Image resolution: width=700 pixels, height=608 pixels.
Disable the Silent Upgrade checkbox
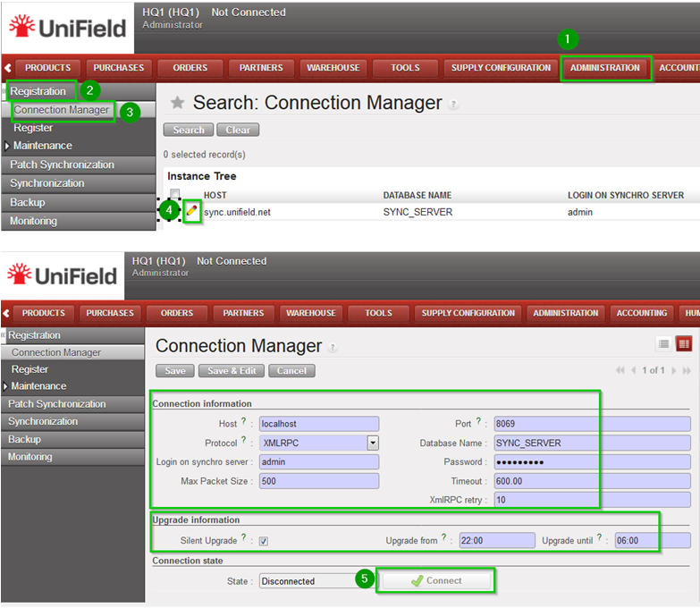(264, 541)
